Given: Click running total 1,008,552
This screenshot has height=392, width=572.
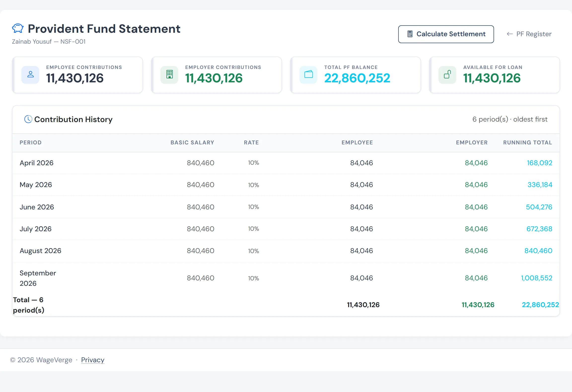Looking at the screenshot, I should click(x=536, y=278).
